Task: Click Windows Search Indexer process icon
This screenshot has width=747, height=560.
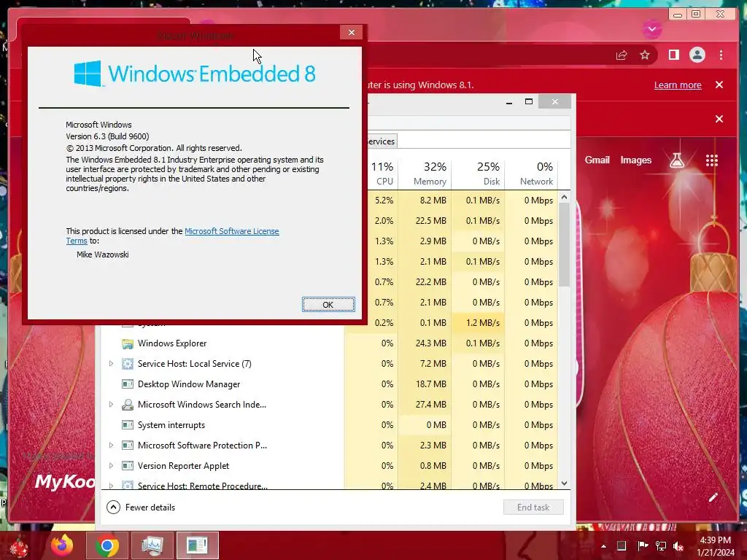Action: point(127,405)
